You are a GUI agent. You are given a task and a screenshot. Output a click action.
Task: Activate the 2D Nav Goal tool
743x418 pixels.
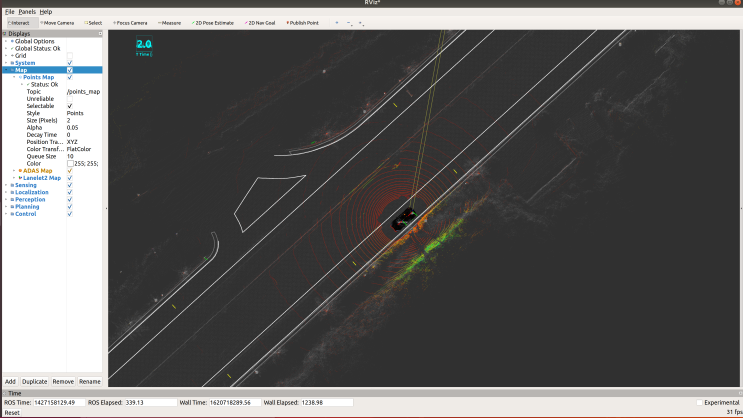point(260,23)
